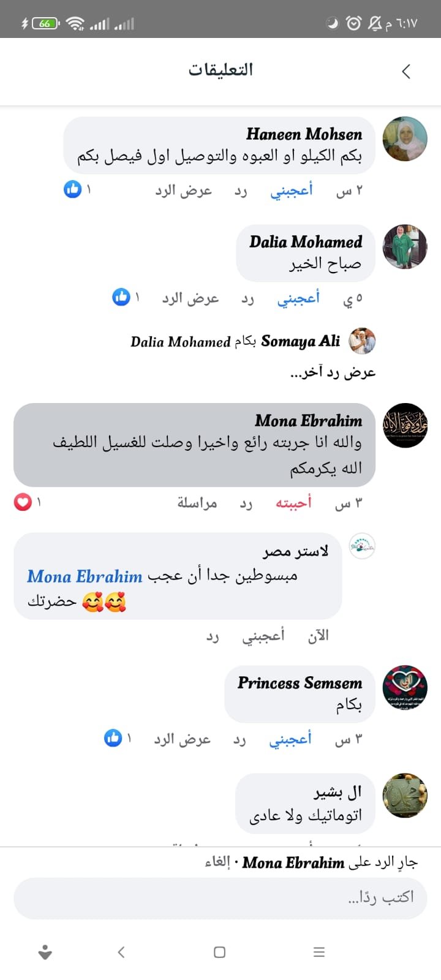Show the reply under Princess Semsem's comment

182,739
